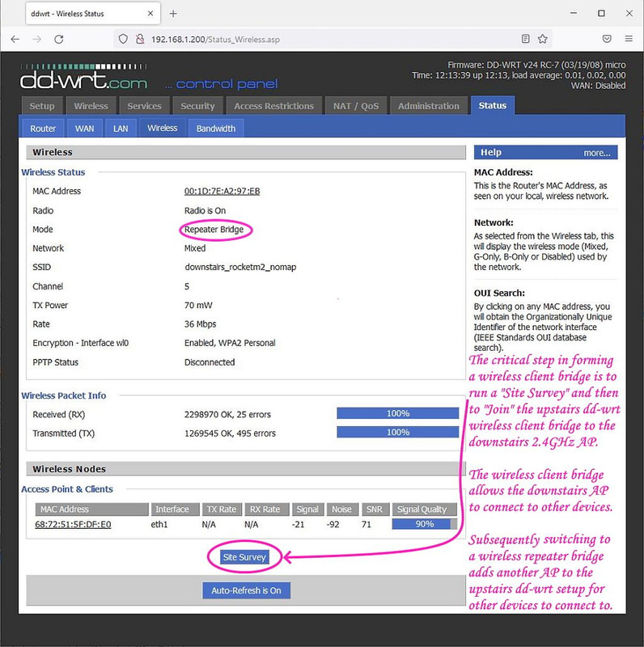Screen dimensions: 644x647
Task: Click the SNR column header
Action: [375, 510]
